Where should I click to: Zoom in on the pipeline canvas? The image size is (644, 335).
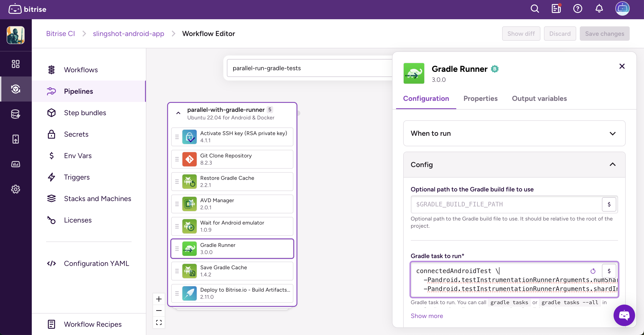[x=159, y=299]
